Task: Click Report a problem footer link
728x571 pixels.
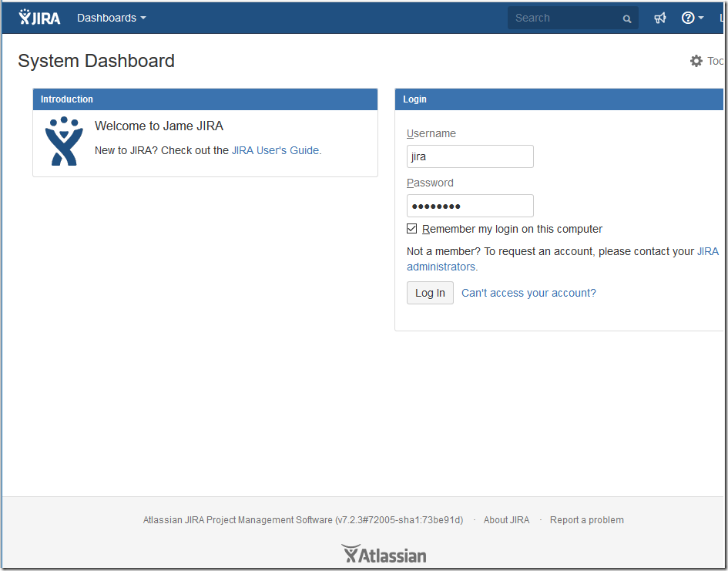Action: (x=586, y=520)
